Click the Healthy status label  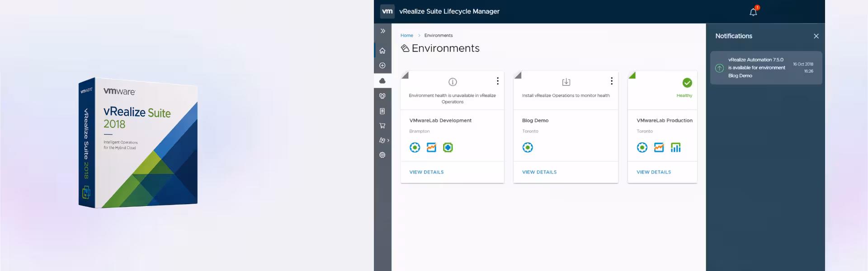684,96
